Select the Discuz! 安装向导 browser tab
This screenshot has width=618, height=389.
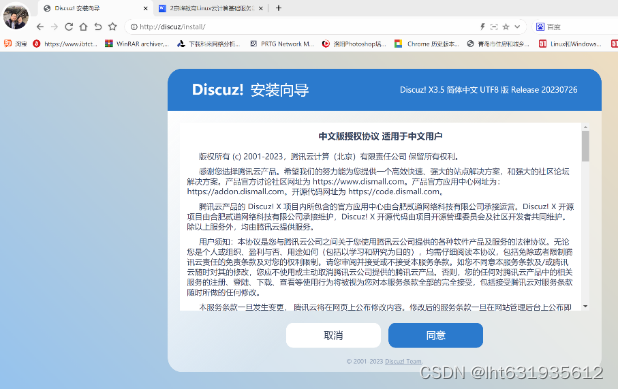(95, 8)
